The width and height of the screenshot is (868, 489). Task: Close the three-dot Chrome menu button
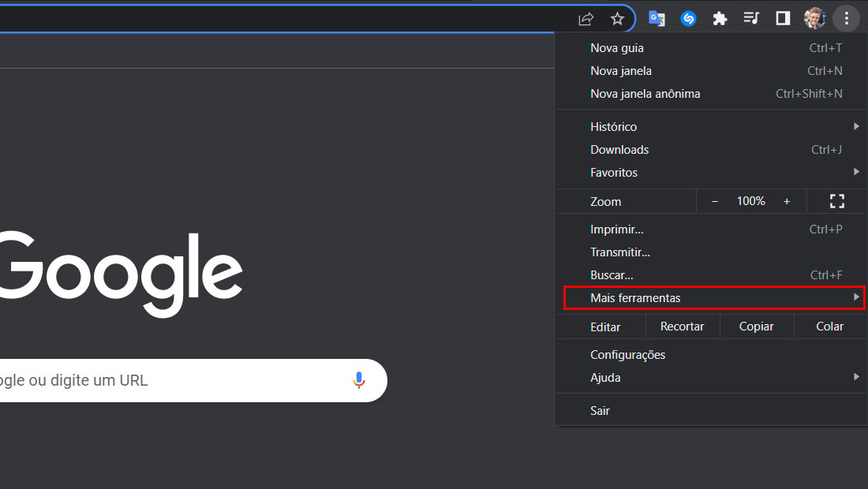pyautogui.click(x=847, y=18)
